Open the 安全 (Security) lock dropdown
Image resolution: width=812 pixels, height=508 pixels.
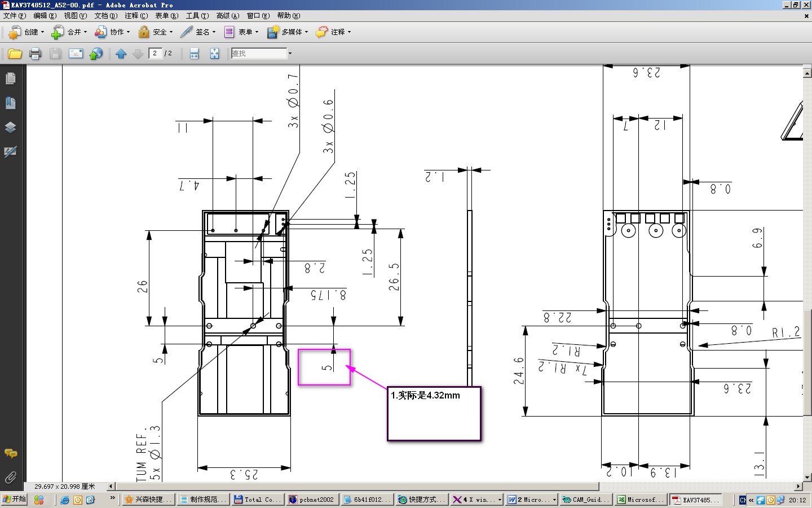156,32
